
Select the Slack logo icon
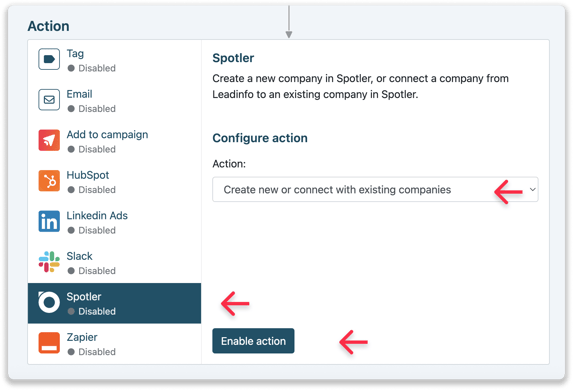pyautogui.click(x=49, y=262)
